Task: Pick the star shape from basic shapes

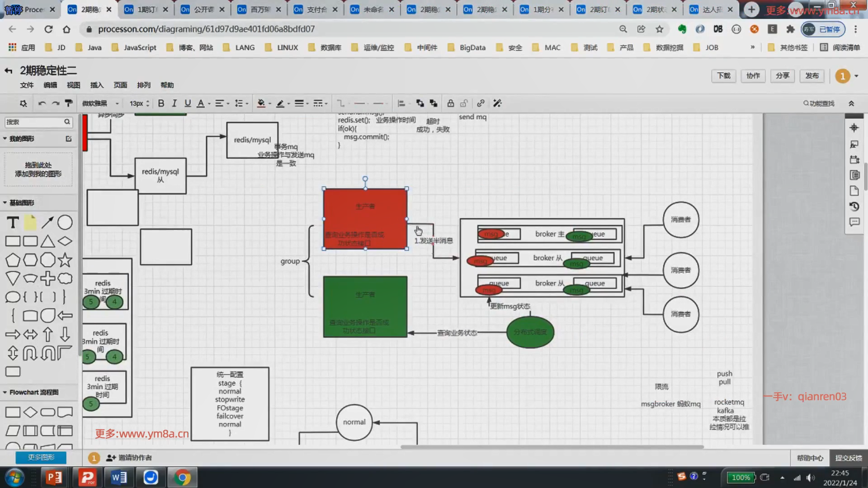Action: tap(65, 260)
